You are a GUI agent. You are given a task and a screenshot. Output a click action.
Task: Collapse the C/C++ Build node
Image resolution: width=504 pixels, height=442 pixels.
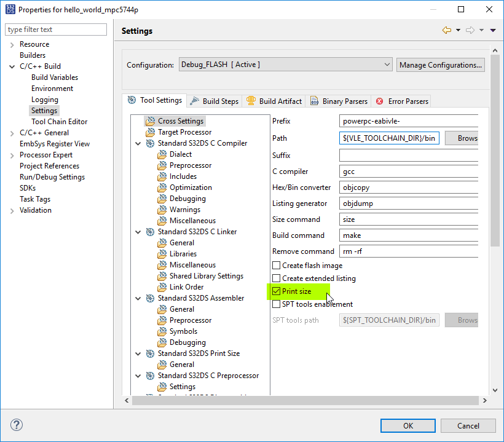[x=12, y=66]
